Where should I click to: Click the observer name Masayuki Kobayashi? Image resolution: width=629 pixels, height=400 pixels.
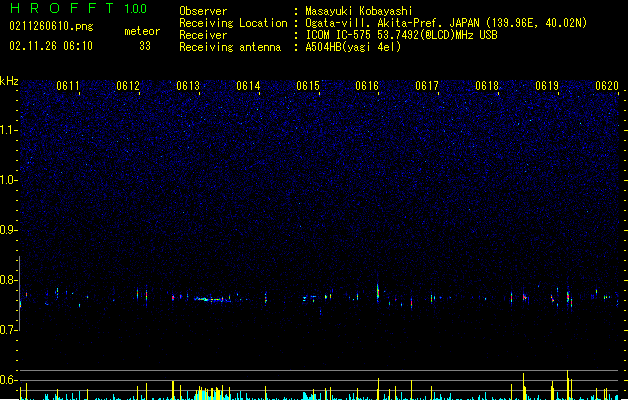pos(359,11)
